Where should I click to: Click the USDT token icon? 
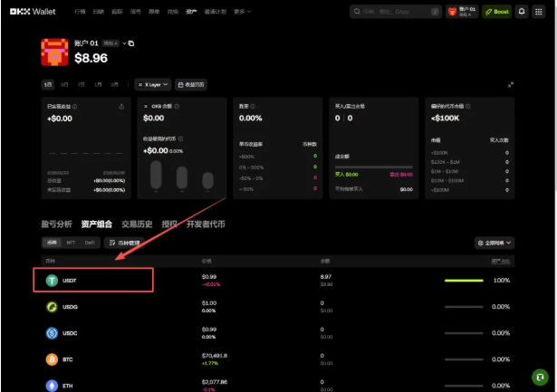(x=52, y=281)
